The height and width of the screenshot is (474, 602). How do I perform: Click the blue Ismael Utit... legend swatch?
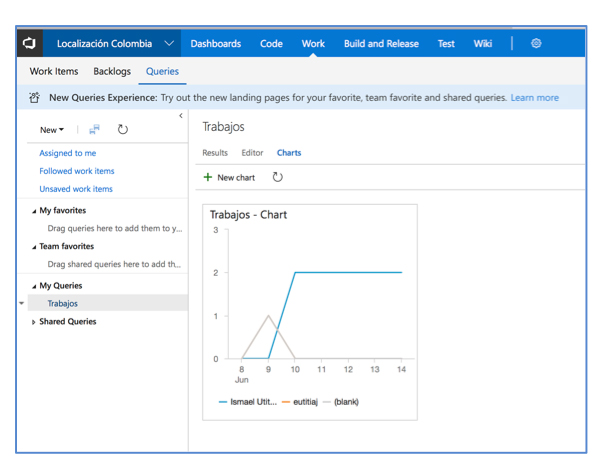223,402
